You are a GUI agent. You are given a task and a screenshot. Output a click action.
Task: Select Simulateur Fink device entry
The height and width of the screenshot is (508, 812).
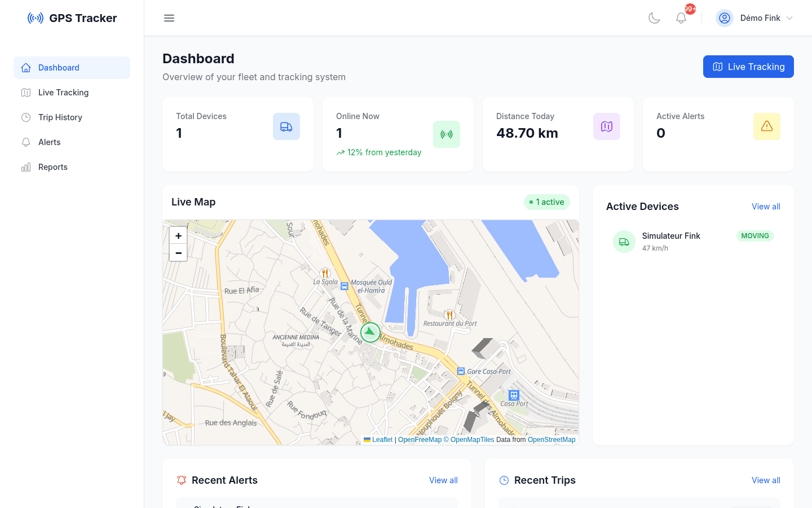click(693, 242)
